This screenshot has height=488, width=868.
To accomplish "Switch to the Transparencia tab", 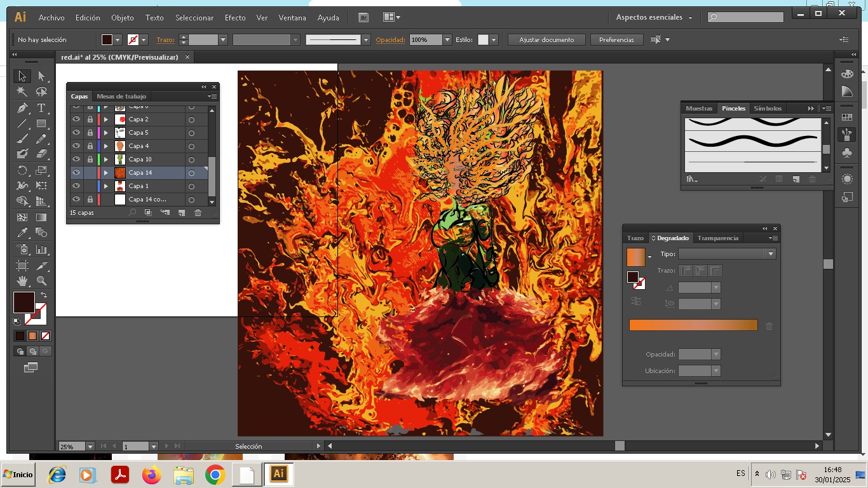I will pos(718,238).
